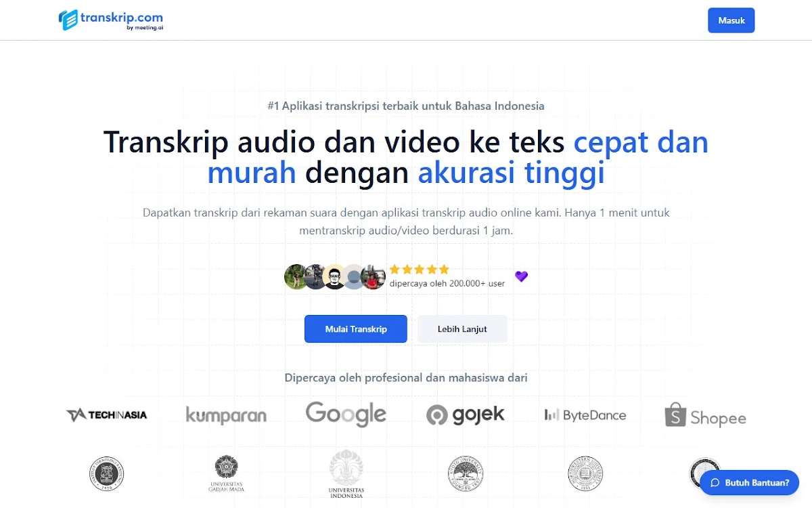812x508 pixels.
Task: Click the "by meeting.ai" text under logo
Action: click(145, 28)
